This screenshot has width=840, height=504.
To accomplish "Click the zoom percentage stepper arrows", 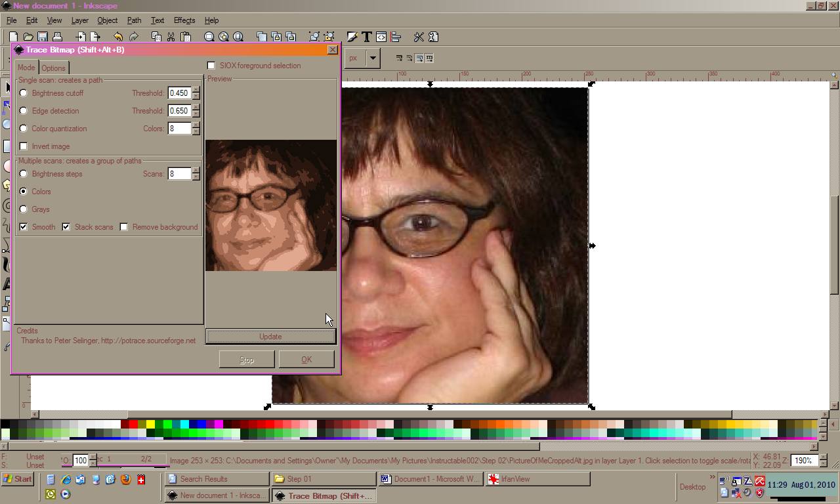I will coord(822,461).
